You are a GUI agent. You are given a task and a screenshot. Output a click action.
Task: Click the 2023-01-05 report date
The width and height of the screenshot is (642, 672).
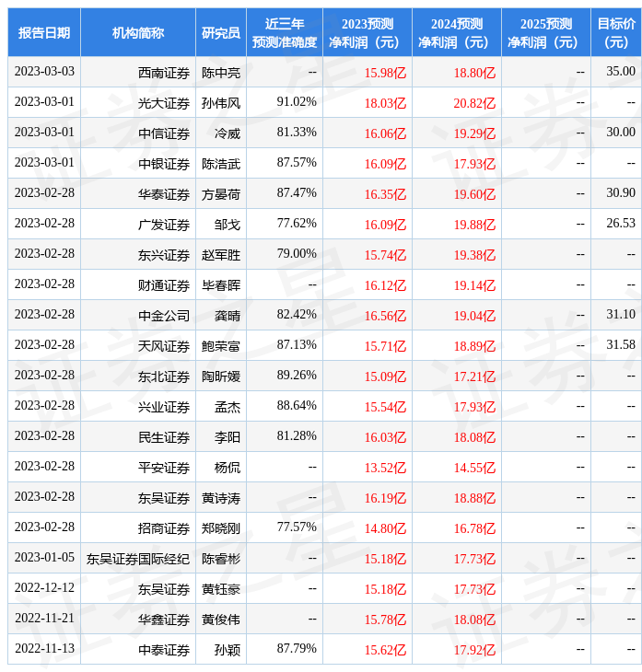(x=44, y=558)
